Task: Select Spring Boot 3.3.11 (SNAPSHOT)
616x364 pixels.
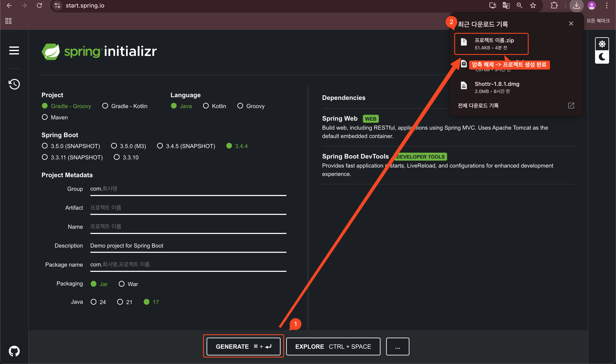Action: pyautogui.click(x=72, y=157)
